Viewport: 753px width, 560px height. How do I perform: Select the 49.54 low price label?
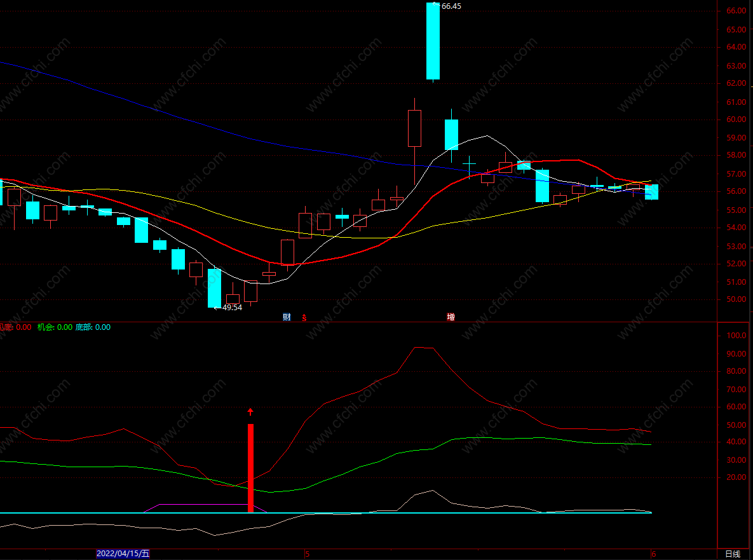(x=232, y=308)
